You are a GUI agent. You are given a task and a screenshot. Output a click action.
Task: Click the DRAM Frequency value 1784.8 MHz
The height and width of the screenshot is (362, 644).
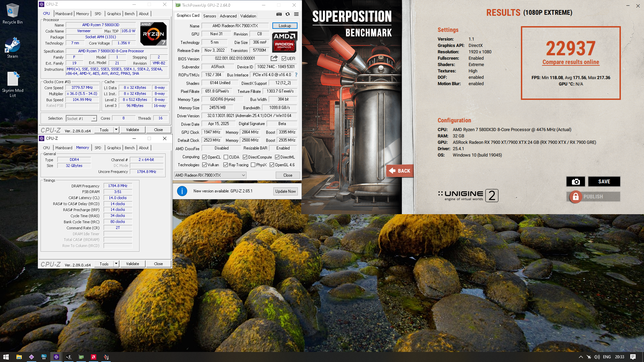[118, 186]
